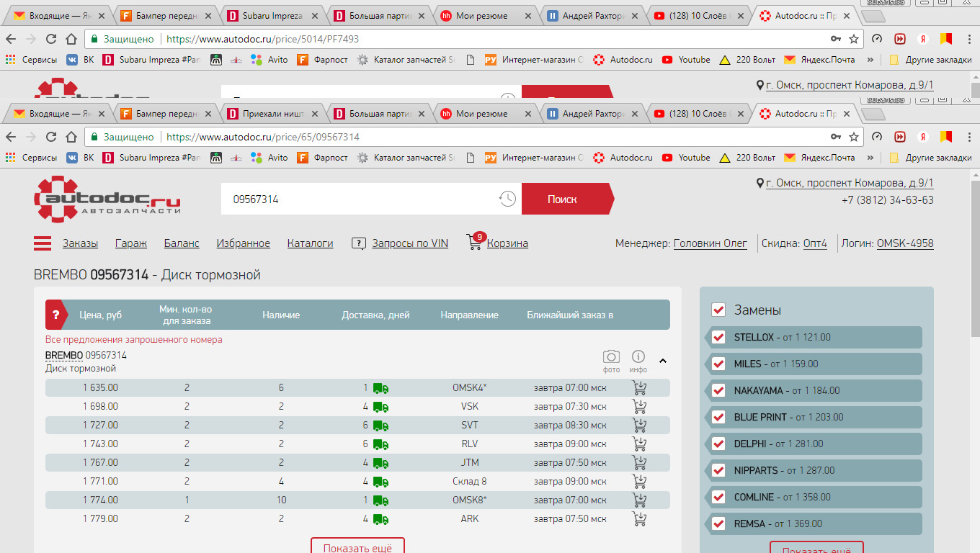
Task: Click the green truck icon in SVT row
Action: 381,426
